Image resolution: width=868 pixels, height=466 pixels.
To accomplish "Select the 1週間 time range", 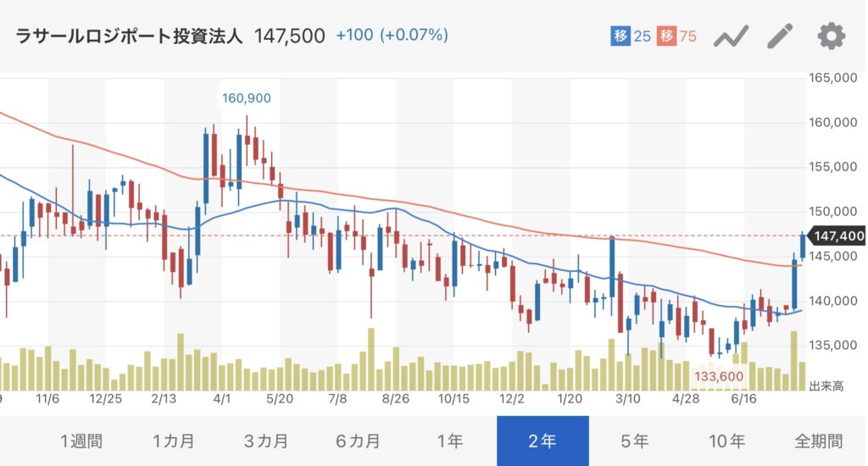I will pos(81,441).
